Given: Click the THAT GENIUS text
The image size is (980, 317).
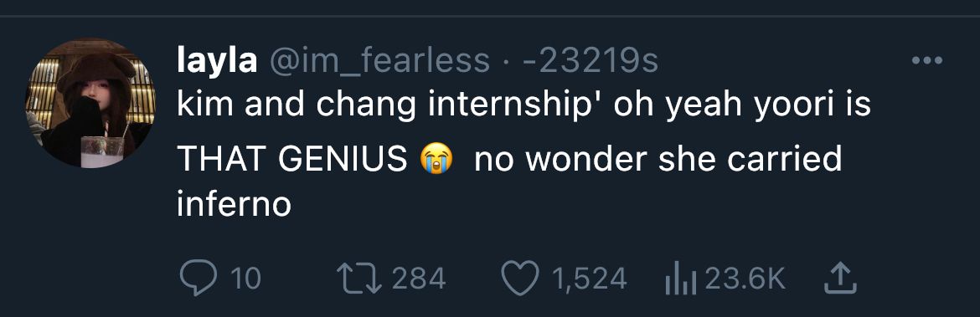Looking at the screenshot, I should point(291,159).
